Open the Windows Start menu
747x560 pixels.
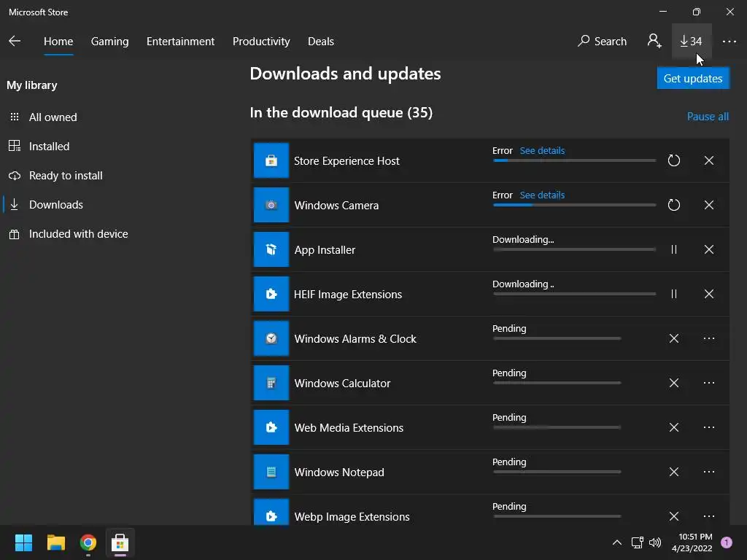tap(23, 542)
